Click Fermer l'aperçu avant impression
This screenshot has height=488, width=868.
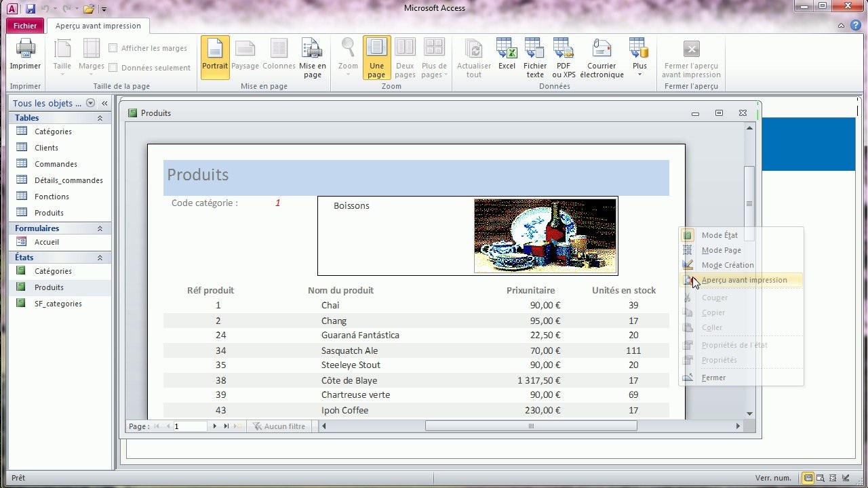click(691, 57)
